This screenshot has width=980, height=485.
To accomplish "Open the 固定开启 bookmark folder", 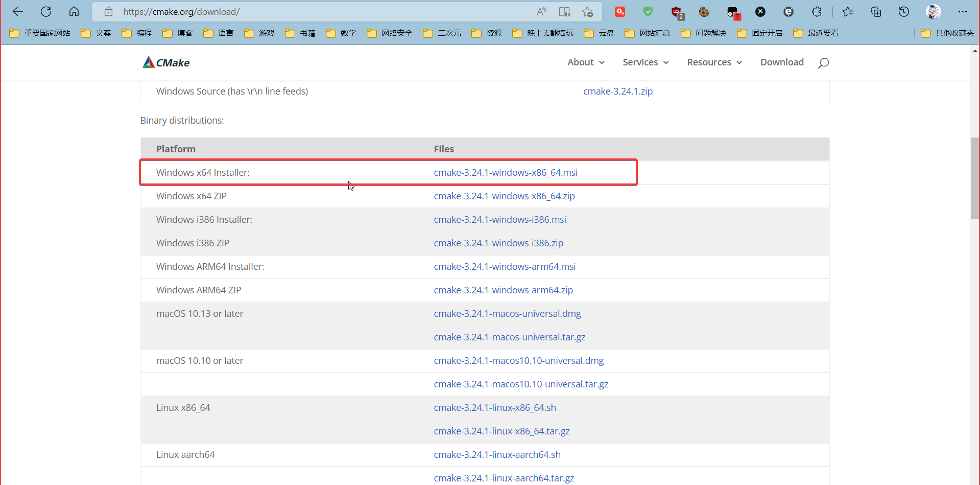I will (760, 33).
